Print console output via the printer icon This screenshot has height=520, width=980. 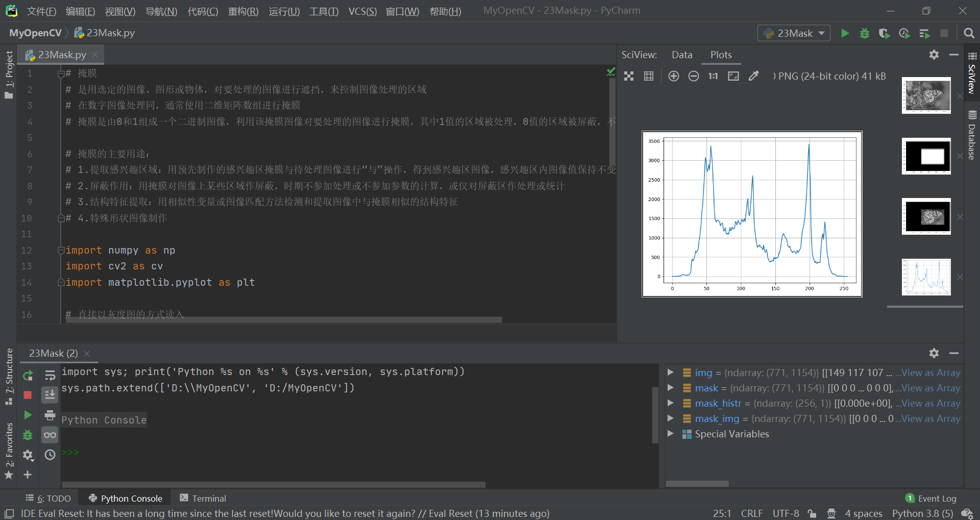[50, 415]
